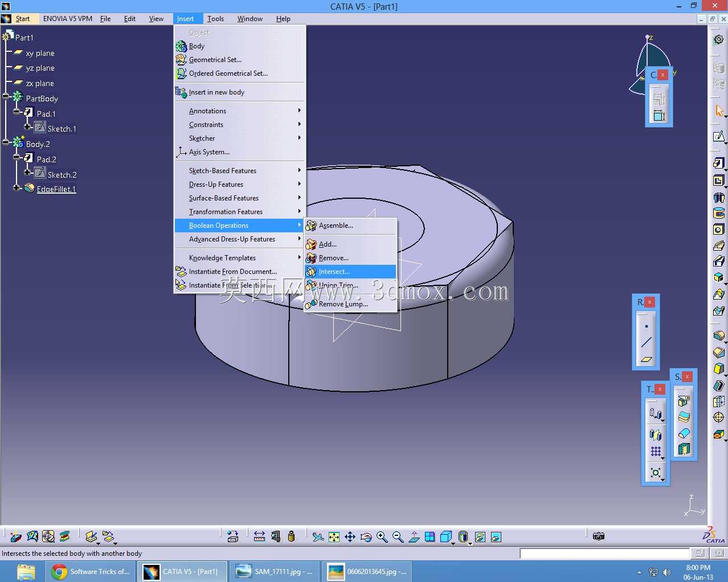Click the Zoom Out icon

coord(398,536)
